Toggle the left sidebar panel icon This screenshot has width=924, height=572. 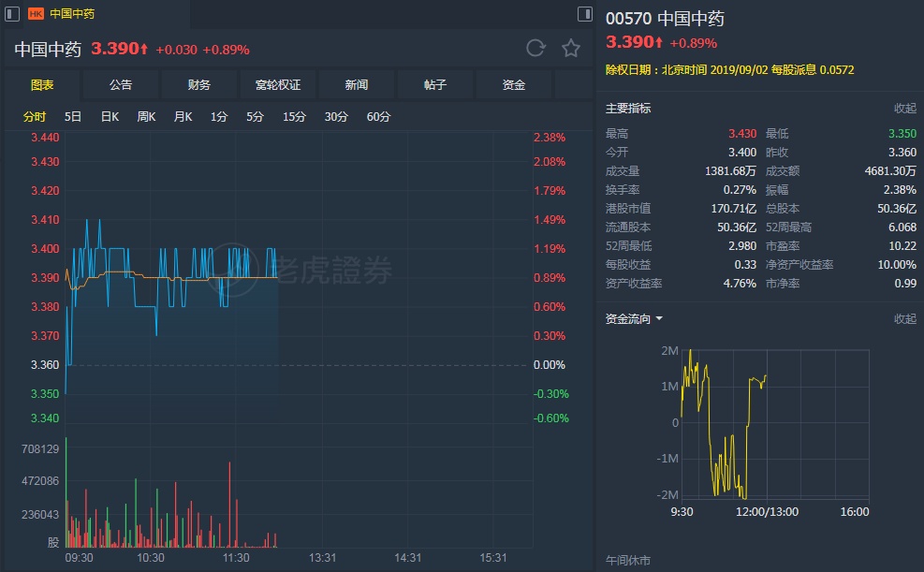12,14
